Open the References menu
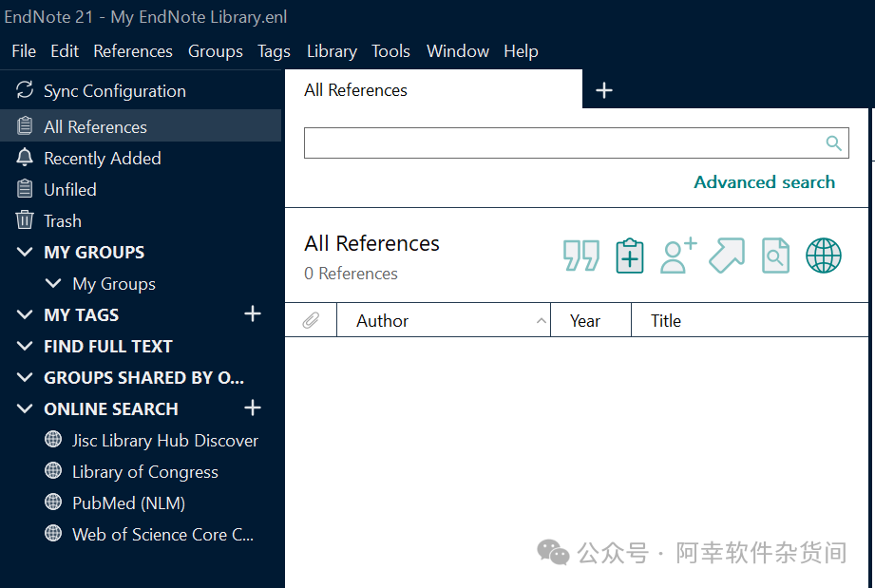 [x=133, y=51]
